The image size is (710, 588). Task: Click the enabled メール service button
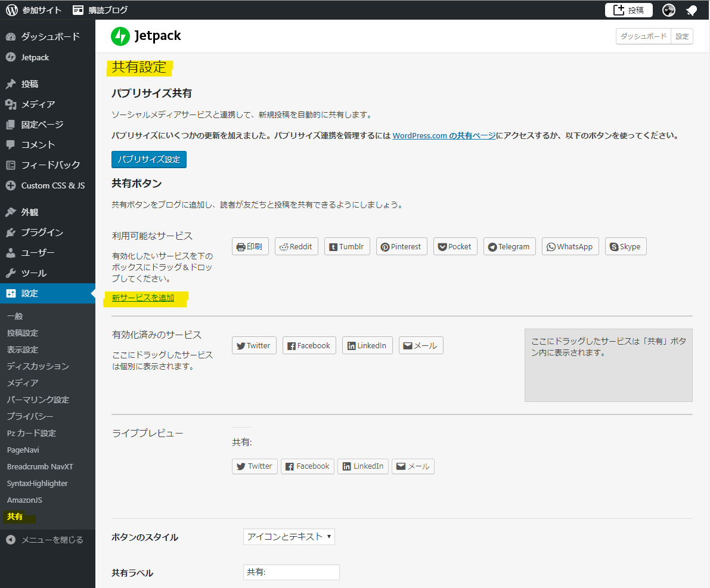pyautogui.click(x=421, y=345)
